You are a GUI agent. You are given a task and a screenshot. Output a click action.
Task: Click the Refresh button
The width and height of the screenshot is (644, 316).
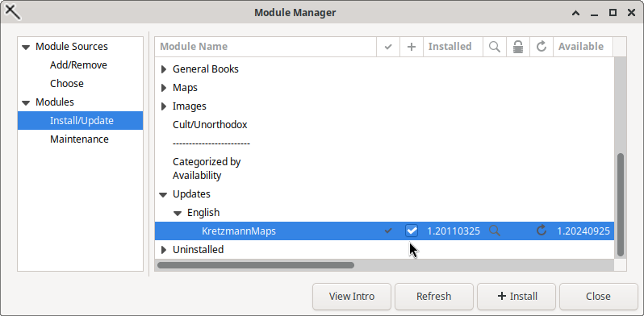tap(434, 297)
